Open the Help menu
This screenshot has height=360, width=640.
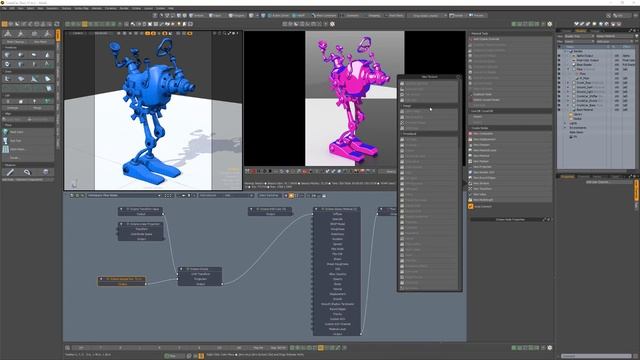click(x=171, y=8)
